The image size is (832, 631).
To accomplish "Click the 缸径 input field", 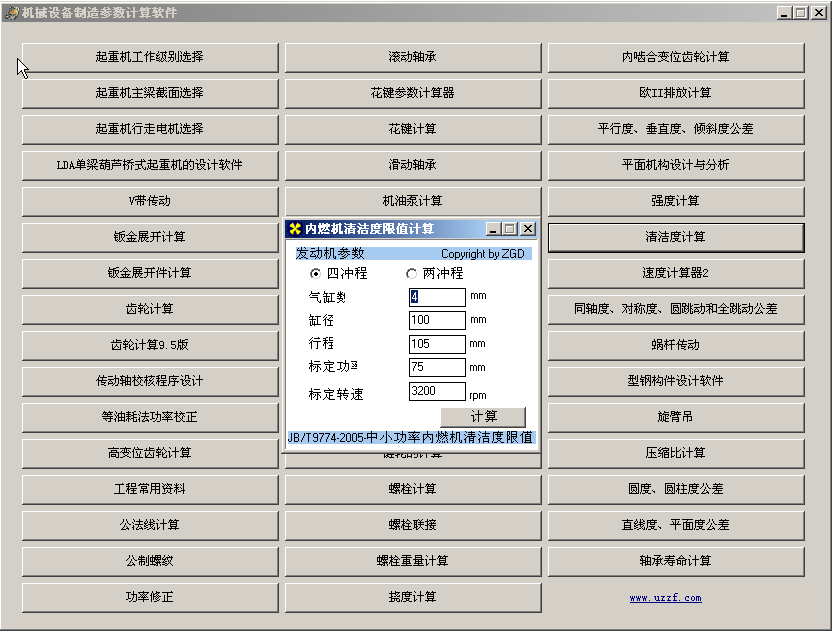I will point(437,320).
